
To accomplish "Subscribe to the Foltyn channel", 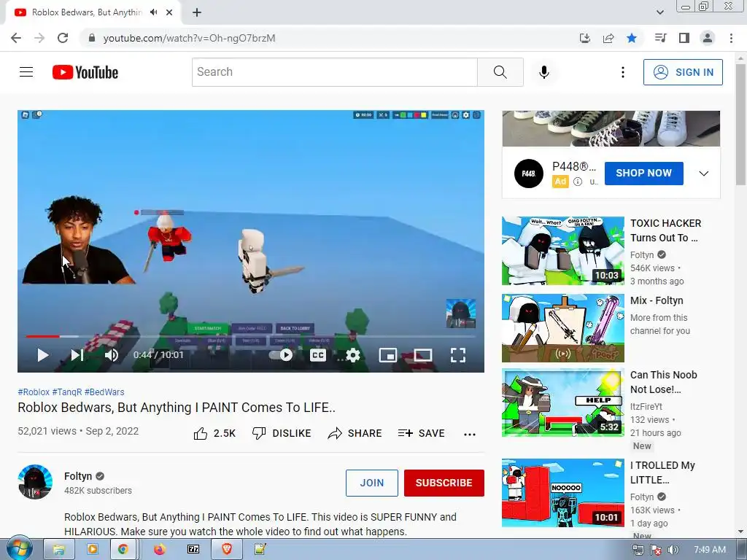I will 444,483.
